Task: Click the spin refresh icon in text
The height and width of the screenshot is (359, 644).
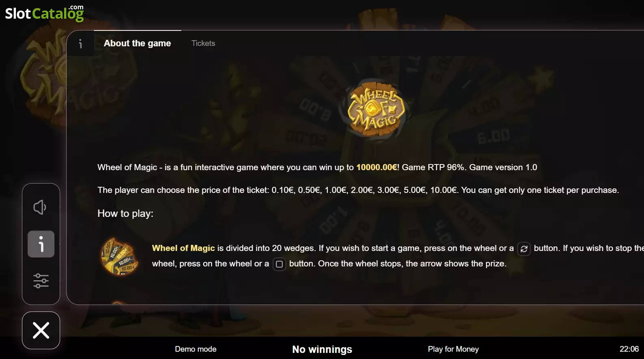Action: [524, 249]
